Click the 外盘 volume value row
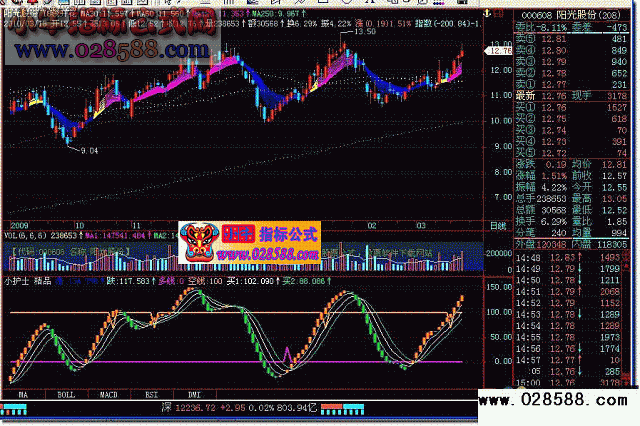This screenshot has width=640, height=426. click(x=545, y=243)
